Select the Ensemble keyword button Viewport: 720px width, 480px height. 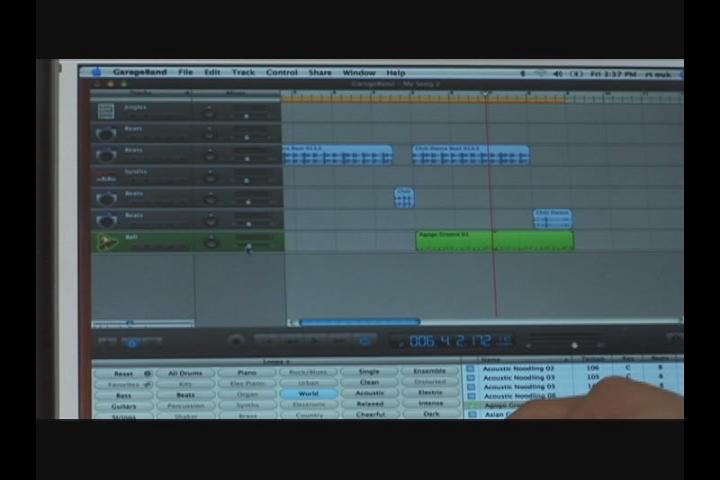pyautogui.click(x=430, y=371)
